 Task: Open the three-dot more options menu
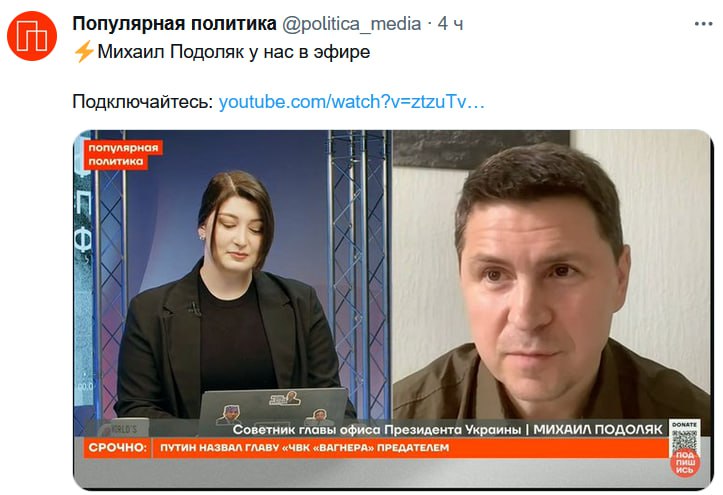(703, 24)
